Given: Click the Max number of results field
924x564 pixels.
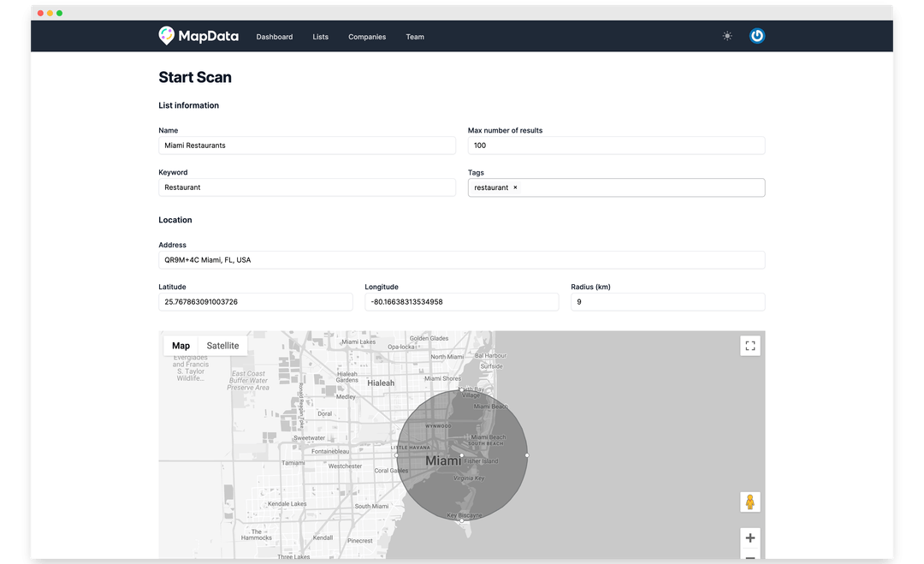Looking at the screenshot, I should pos(616,145).
